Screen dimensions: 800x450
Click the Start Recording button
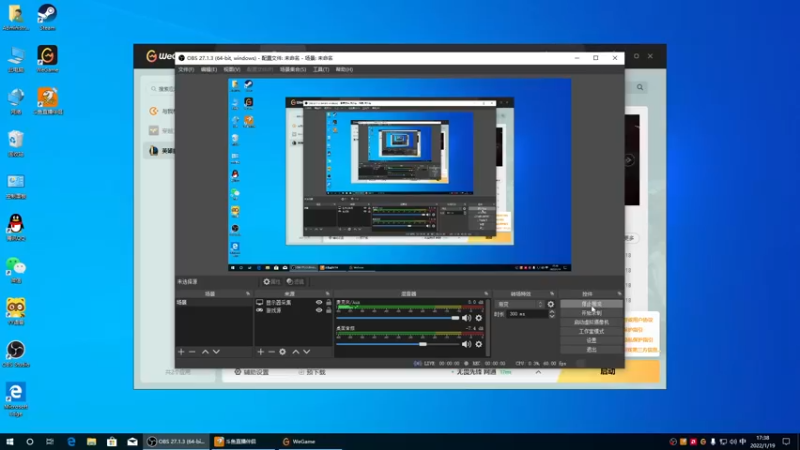[x=591, y=313]
